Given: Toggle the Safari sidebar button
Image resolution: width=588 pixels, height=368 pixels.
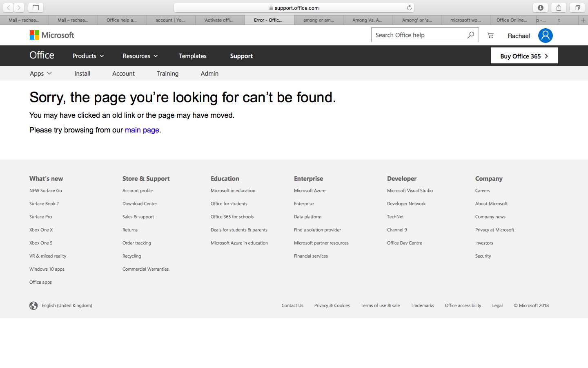Looking at the screenshot, I should [36, 8].
